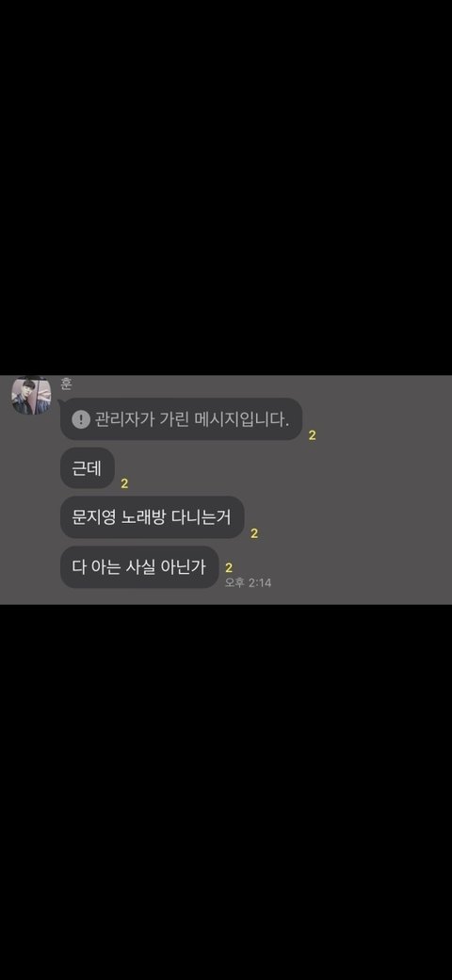The image size is (452, 980).
Task: Open the sender's profile picture
Action: click(x=31, y=396)
